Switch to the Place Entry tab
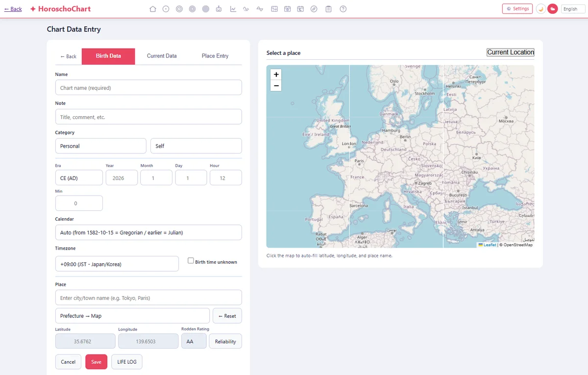The image size is (588, 375). click(215, 56)
